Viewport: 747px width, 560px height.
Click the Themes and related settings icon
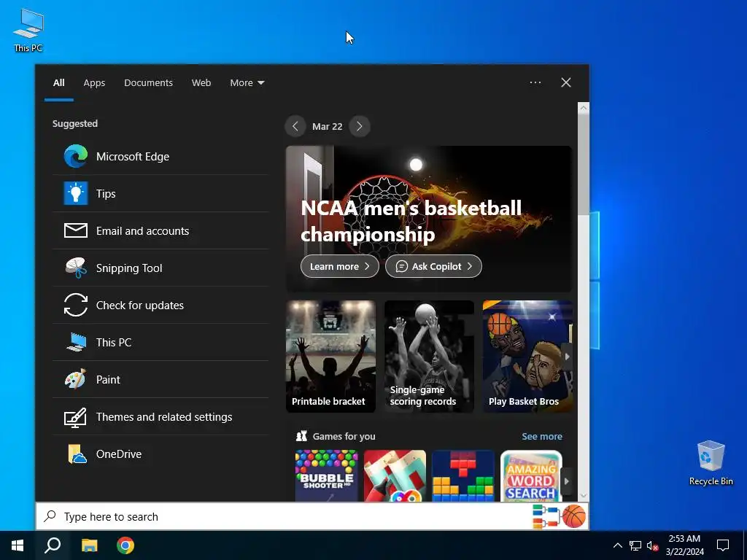click(76, 417)
